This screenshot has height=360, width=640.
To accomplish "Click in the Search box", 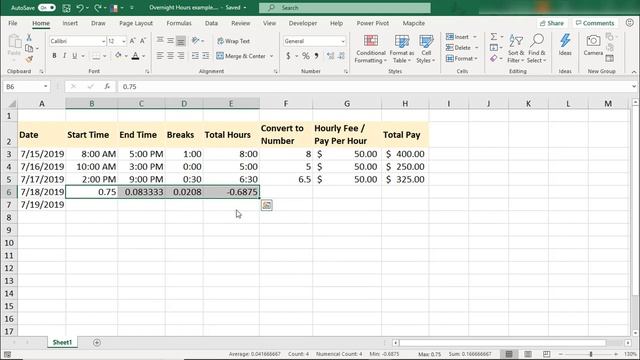I will [x=345, y=8].
